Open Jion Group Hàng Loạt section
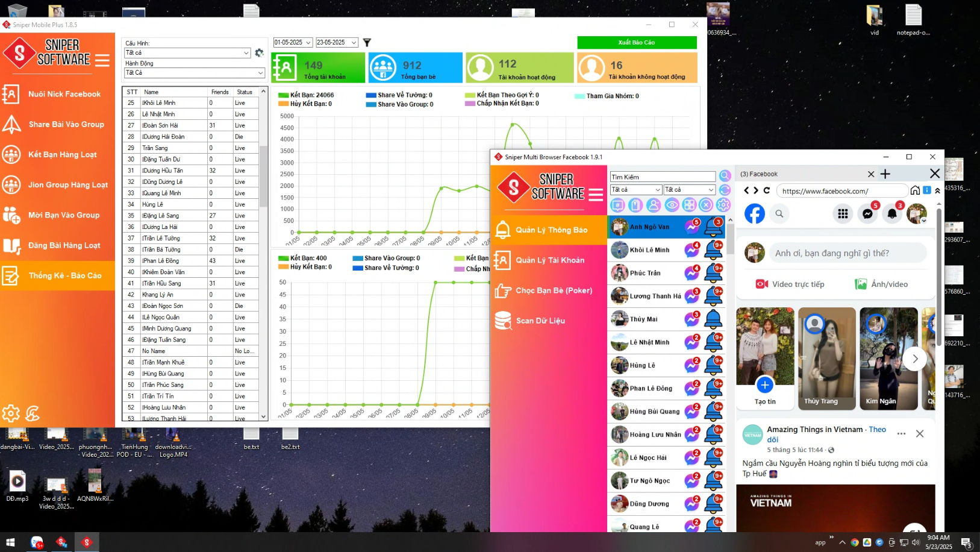 coord(57,184)
